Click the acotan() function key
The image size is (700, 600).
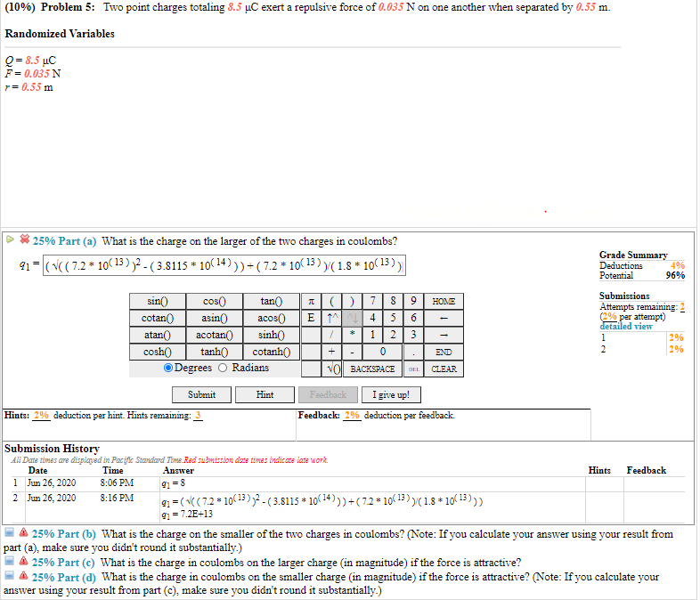tap(215, 335)
